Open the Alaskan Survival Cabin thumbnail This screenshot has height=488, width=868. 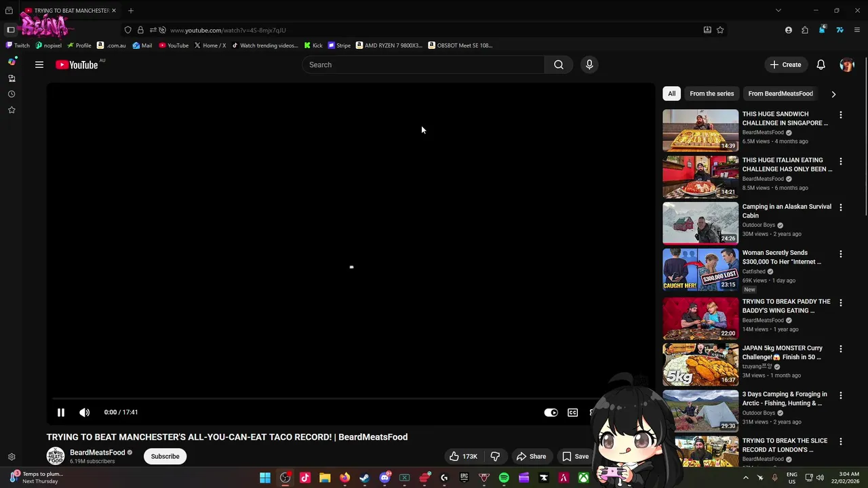tap(701, 223)
